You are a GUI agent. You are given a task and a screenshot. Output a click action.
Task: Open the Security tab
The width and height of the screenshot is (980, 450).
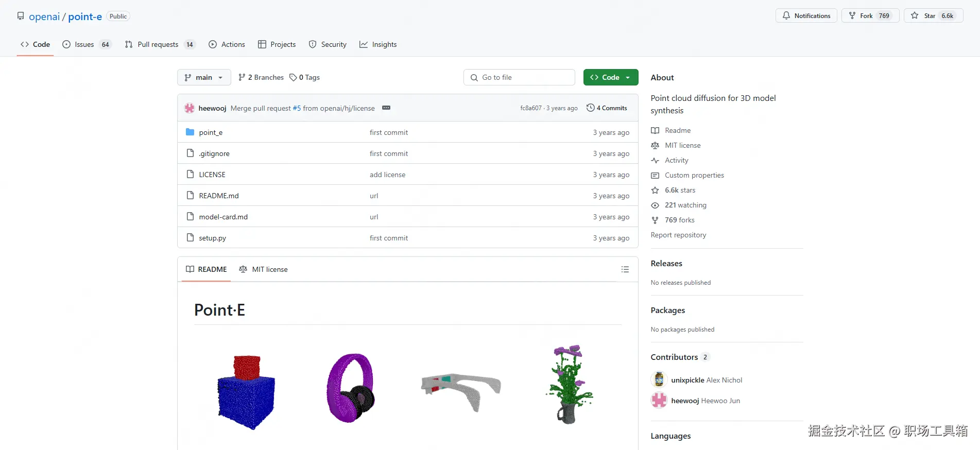328,44
